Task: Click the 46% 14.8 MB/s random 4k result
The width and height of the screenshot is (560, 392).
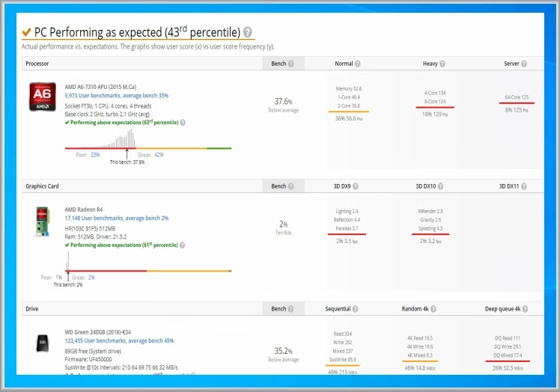Action: click(420, 368)
